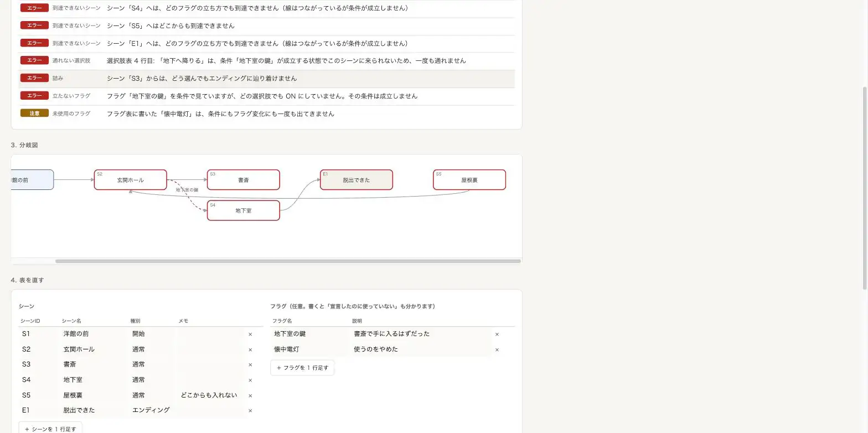Click the 地下室の鍵 edge label in the diagram
Image resolution: width=868 pixels, height=433 pixels.
187,190
